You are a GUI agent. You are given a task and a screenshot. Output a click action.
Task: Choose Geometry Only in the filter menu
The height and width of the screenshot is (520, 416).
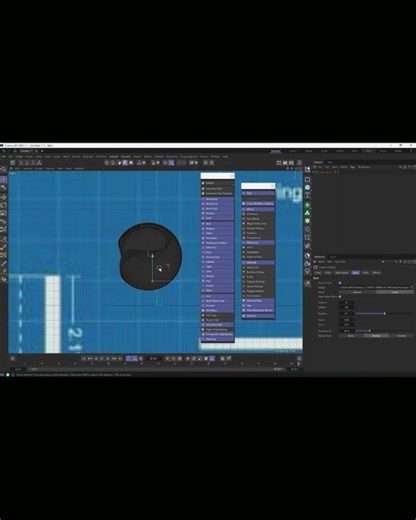click(218, 189)
